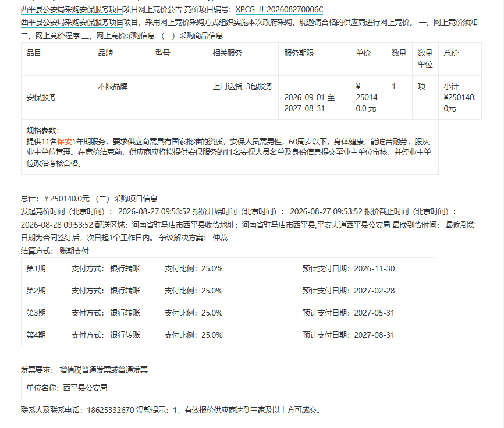Image resolution: width=504 pixels, height=428 pixels.
Task: Open the 西平县公安局采购安保服务项目 title link
Action: point(72,10)
